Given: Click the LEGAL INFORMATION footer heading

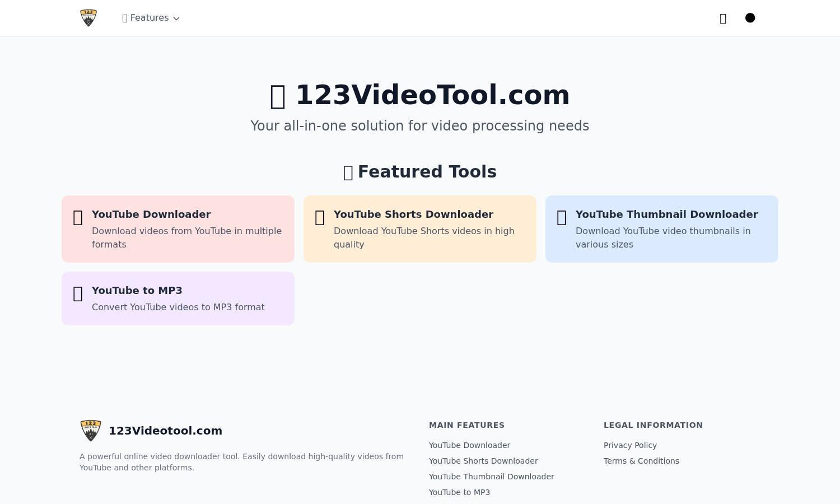Looking at the screenshot, I should 653,425.
